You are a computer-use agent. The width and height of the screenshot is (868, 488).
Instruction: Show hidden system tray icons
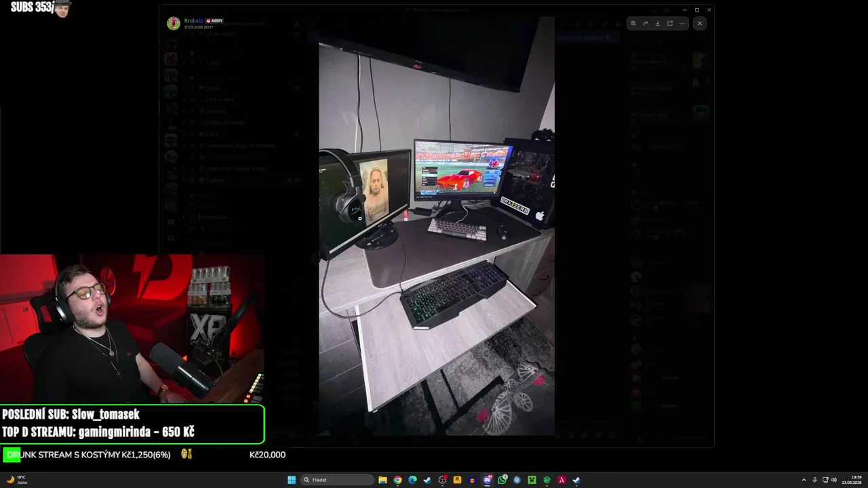tap(804, 480)
